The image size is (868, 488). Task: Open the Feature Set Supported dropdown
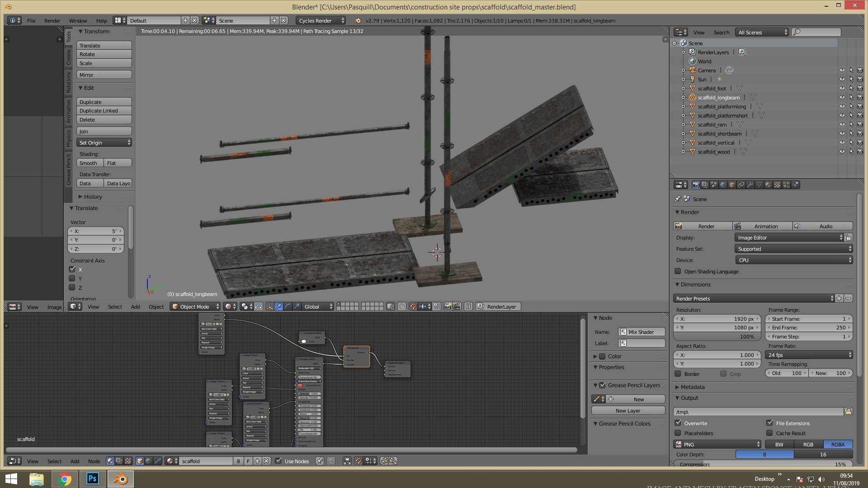(x=793, y=249)
